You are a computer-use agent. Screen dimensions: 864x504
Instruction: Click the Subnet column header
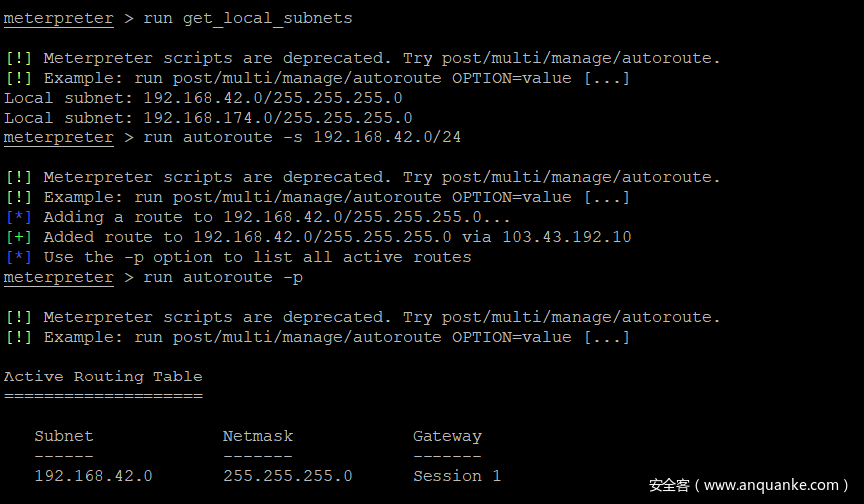[x=64, y=436]
